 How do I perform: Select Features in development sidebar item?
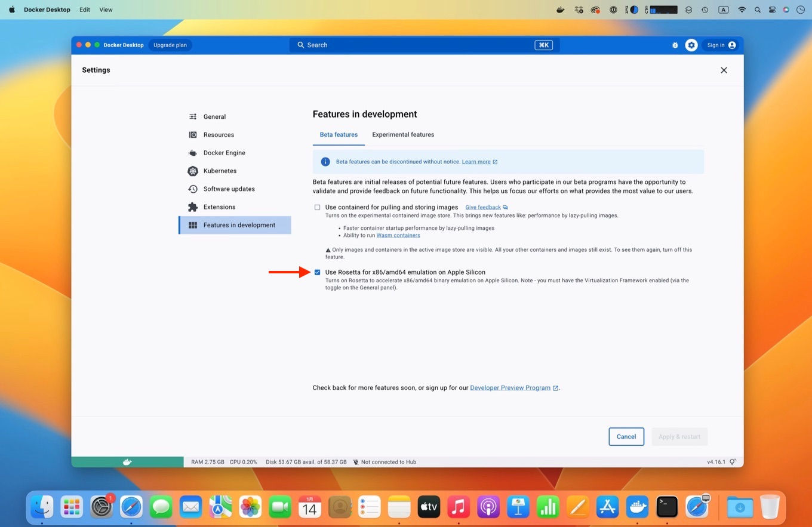(235, 225)
